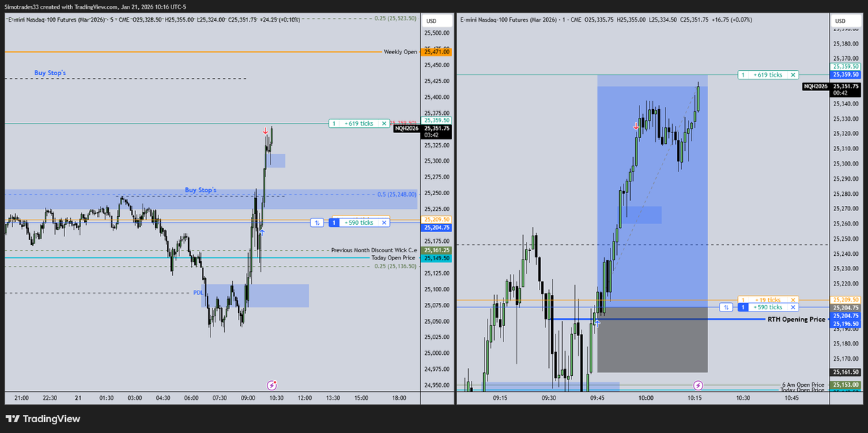Select the red sell arrow on right chart
The image size is (868, 433).
tap(636, 127)
